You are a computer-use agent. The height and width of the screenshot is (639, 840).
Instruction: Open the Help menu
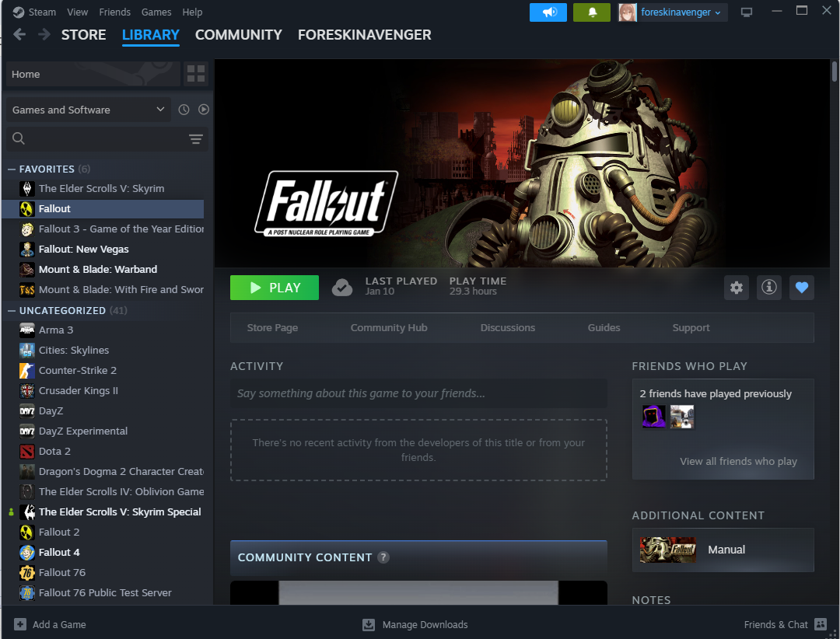click(x=192, y=12)
